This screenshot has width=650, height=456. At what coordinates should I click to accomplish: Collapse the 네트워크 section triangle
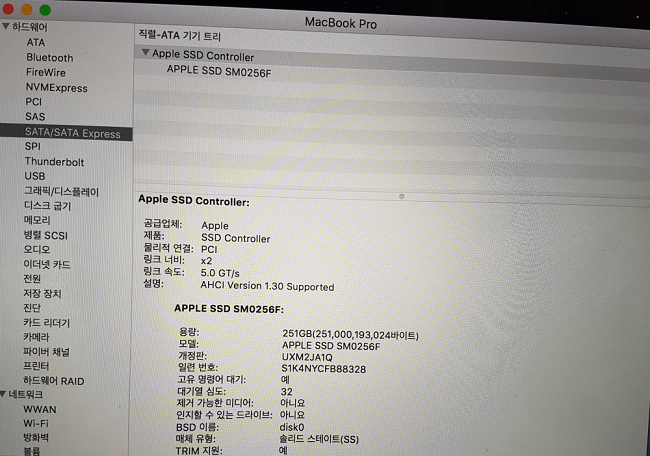[6, 394]
